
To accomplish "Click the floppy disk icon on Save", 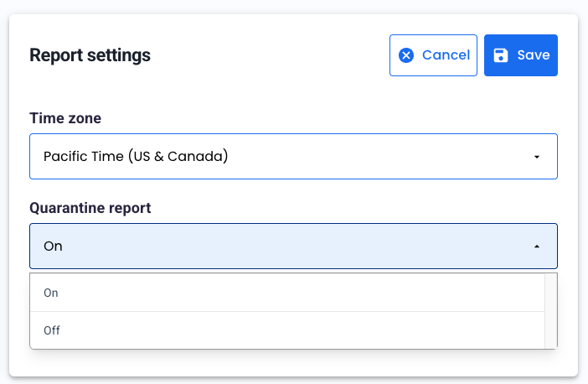I will 500,55.
